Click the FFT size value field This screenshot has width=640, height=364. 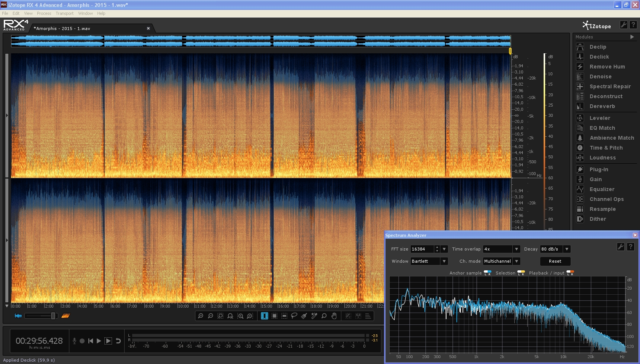(422, 249)
